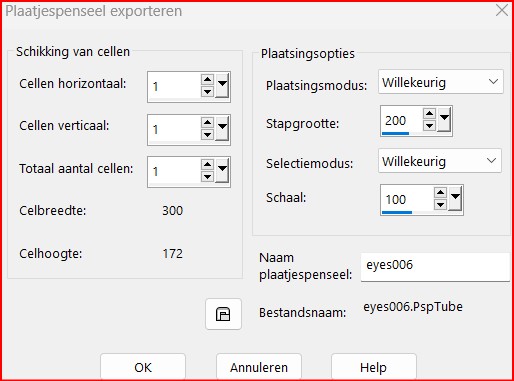Decrease Cellen verticaal with down arrow
514x381 pixels.
[x=207, y=134]
